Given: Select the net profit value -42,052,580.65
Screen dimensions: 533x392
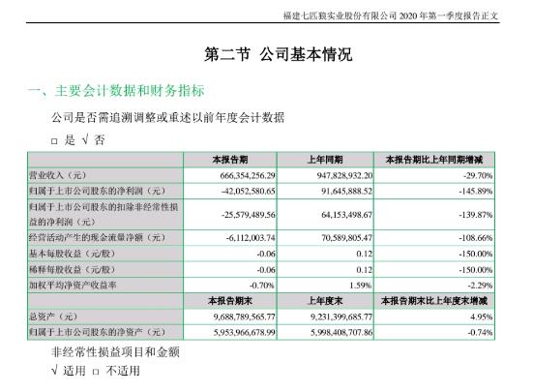Looking at the screenshot, I should (249, 191).
